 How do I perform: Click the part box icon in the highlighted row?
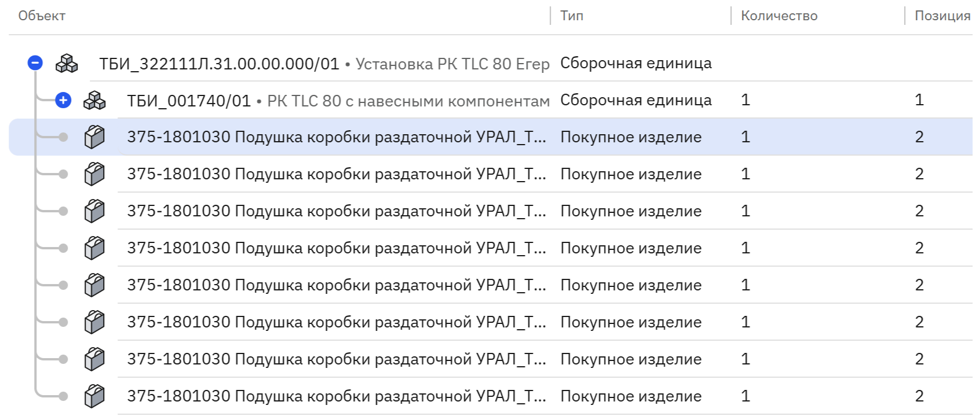[94, 137]
